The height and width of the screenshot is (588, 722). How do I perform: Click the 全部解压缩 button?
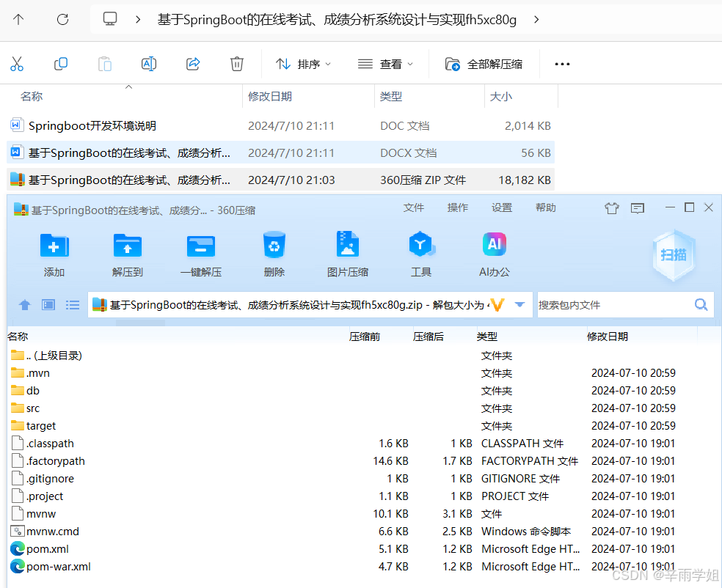click(485, 64)
